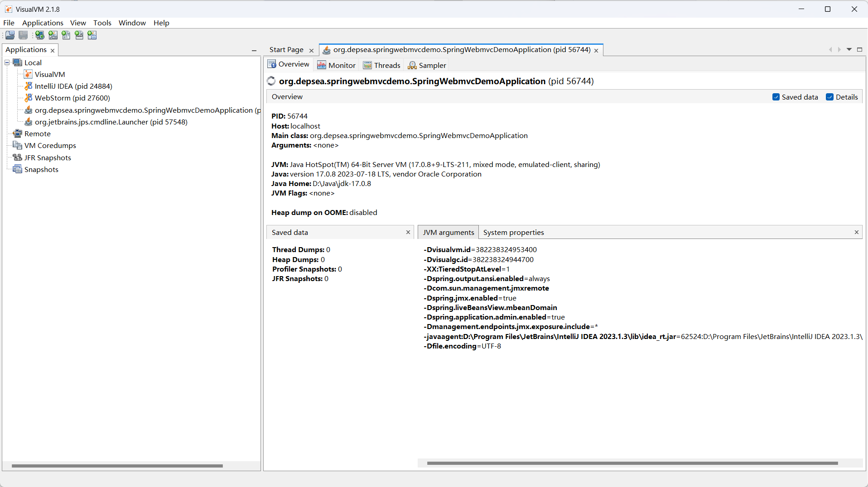Click the Add VM Coredump toolbar icon
868x487 pixels.
[x=66, y=35]
